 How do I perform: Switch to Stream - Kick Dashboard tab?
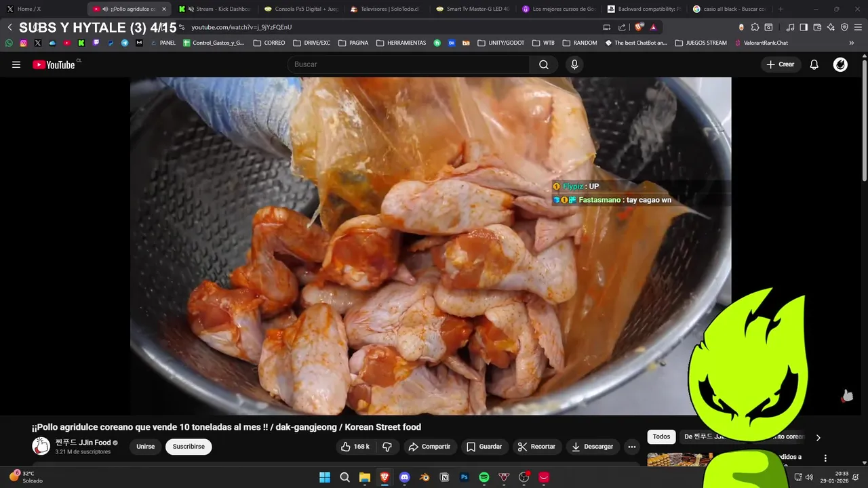point(215,9)
